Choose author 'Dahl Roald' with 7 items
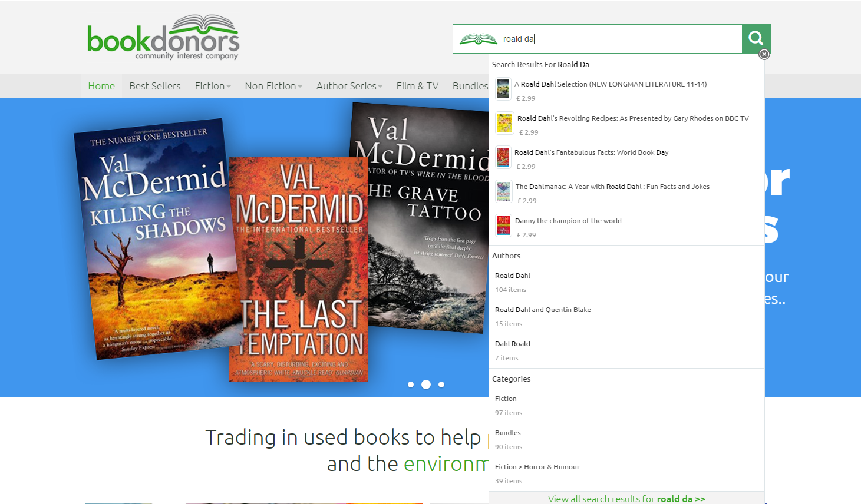861x504 pixels. tap(513, 344)
